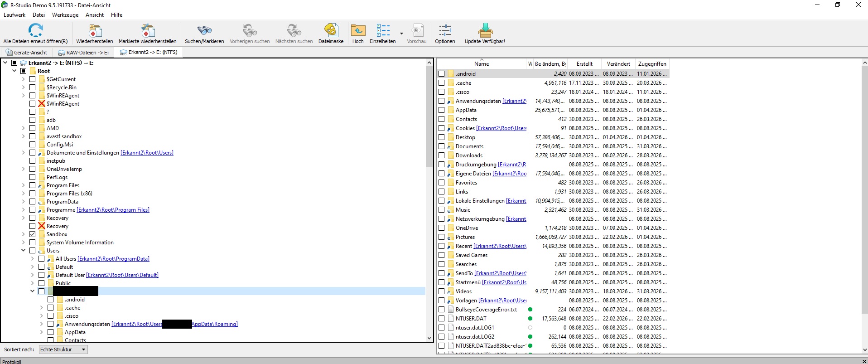
Task: Click the Videos folder icon in file list
Action: [x=451, y=291]
